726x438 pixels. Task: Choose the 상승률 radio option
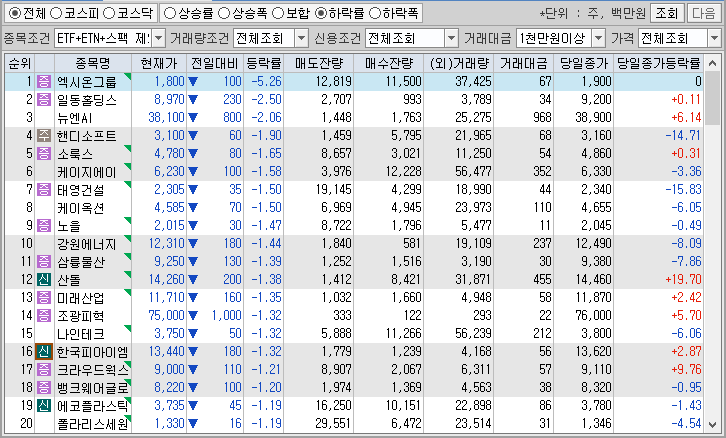[170, 13]
